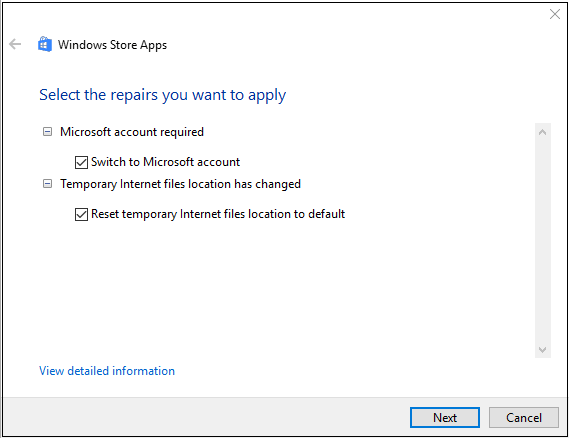Click the Windows Store Apps title text

click(112, 45)
